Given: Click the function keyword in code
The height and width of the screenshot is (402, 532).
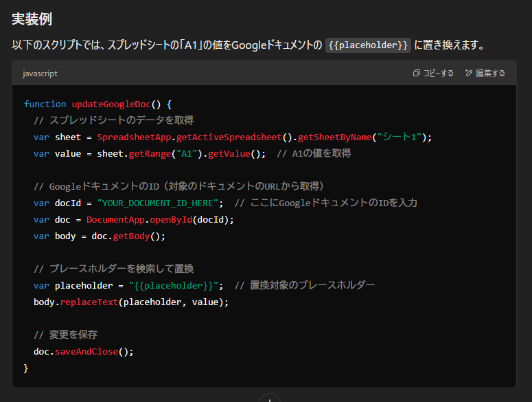Looking at the screenshot, I should (45, 104).
